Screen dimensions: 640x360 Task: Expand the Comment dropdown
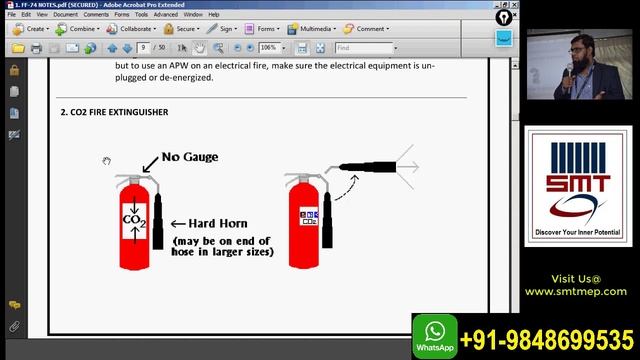[x=388, y=29]
